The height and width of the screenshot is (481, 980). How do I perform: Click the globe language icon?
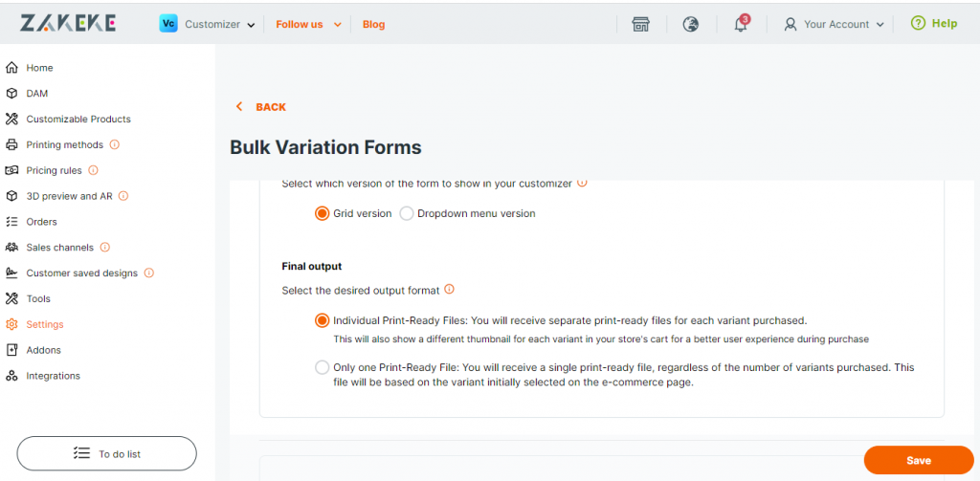click(x=691, y=24)
